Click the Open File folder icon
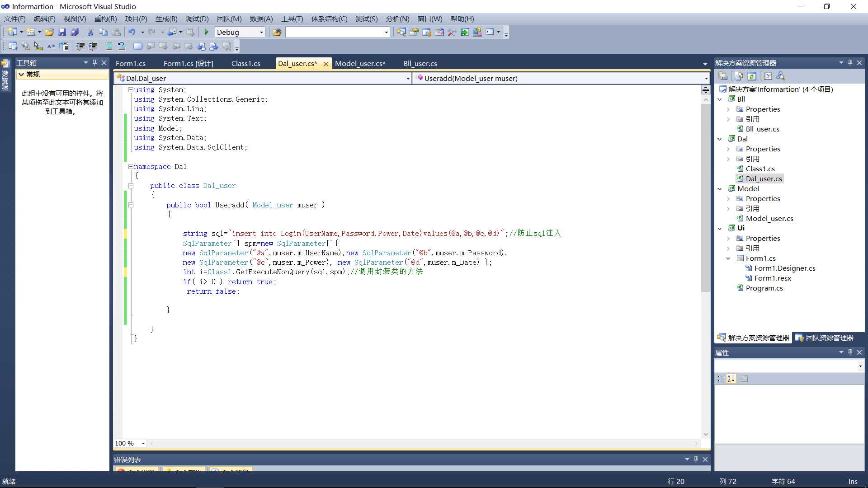Image resolution: width=868 pixels, height=488 pixels. pos(49,32)
